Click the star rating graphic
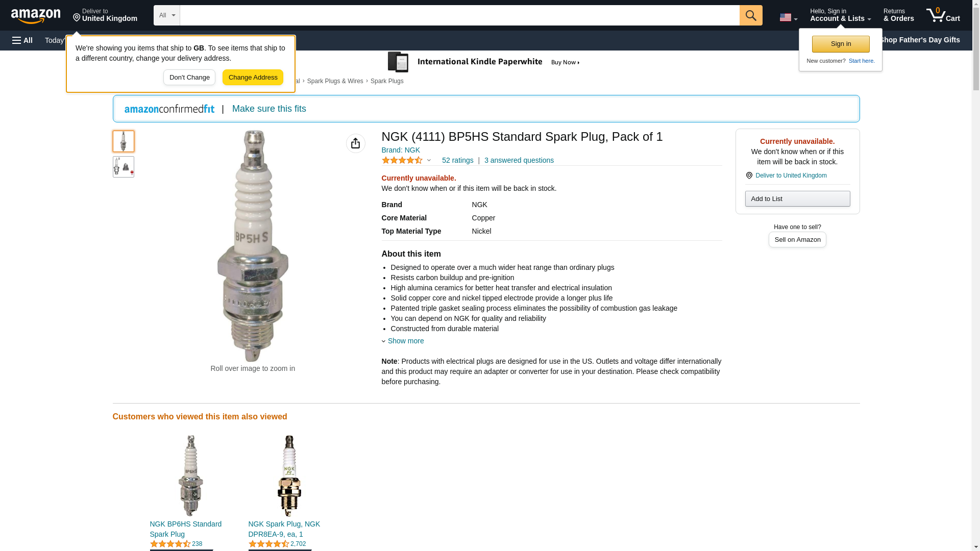Screen dimensions: 980x551 (x=402, y=160)
